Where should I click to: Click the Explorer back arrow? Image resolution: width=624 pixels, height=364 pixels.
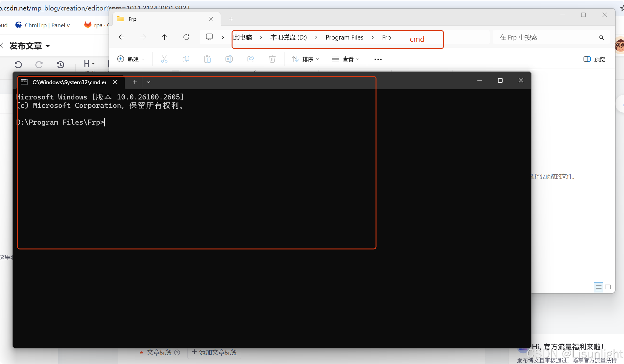(x=121, y=37)
